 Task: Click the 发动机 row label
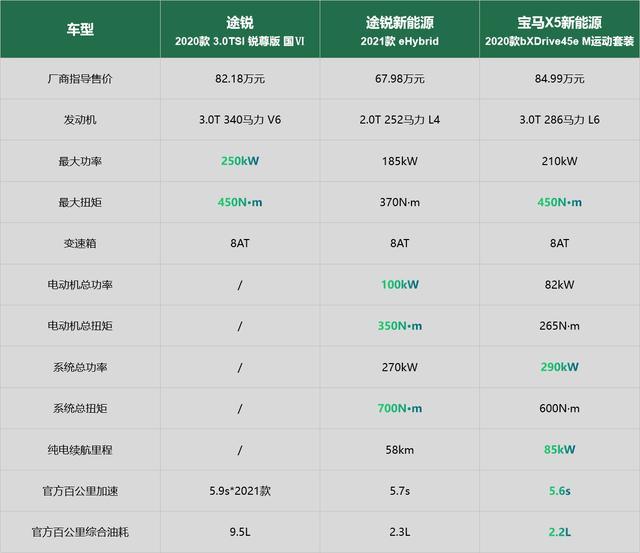tap(80, 120)
